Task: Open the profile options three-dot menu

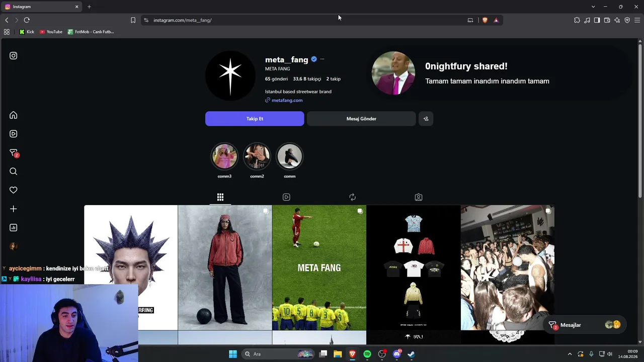Action: (x=322, y=59)
